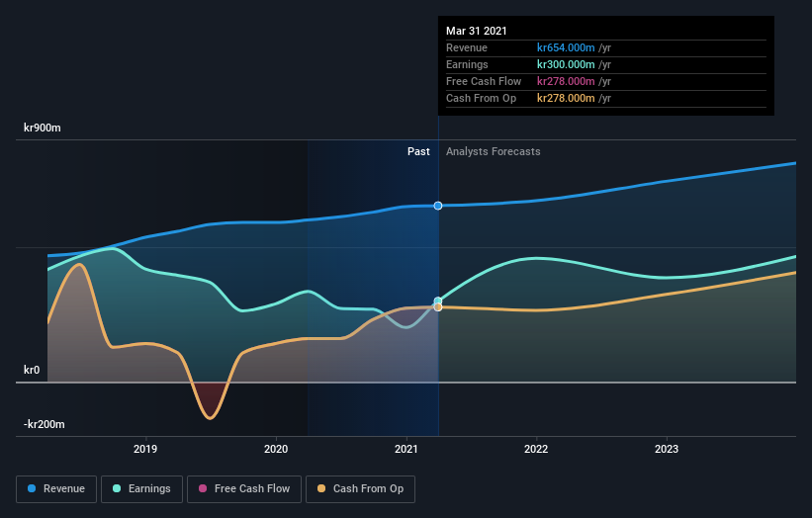The width and height of the screenshot is (812, 518).
Task: Click the orange Cash From Op data marker
Action: [x=438, y=307]
